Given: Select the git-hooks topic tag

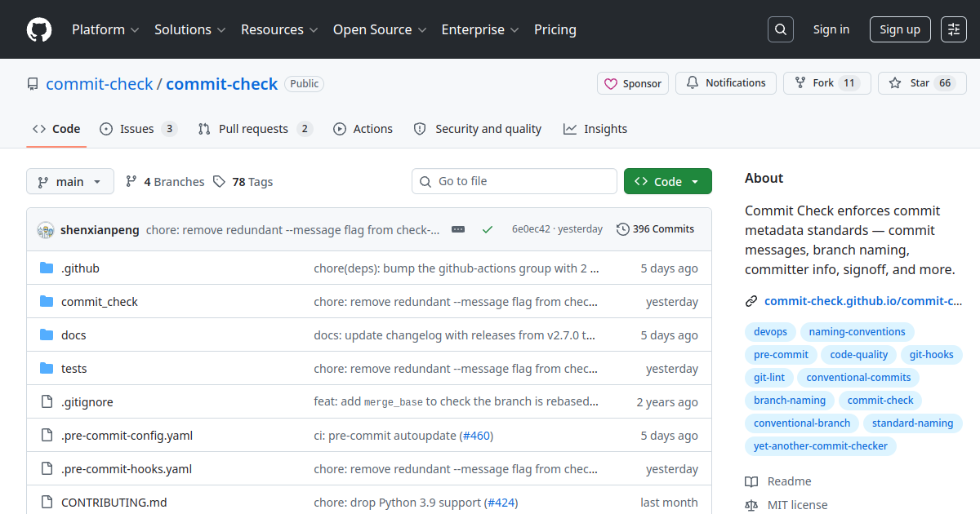Looking at the screenshot, I should point(931,355).
